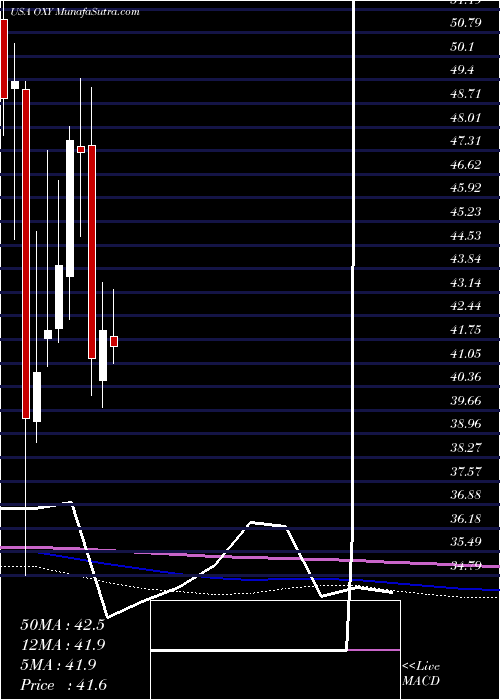Click the <<Live MACD label
Viewport: 500px width, 700px height.
[421, 674]
